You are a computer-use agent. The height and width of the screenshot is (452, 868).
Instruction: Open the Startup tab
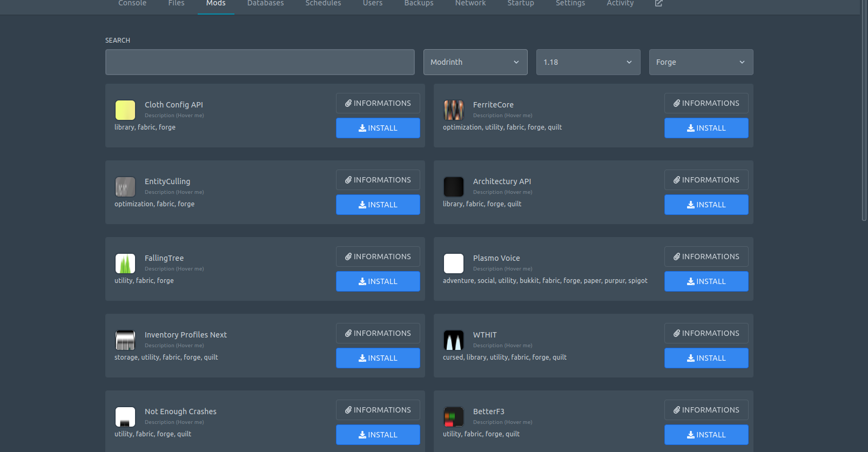tap(521, 4)
